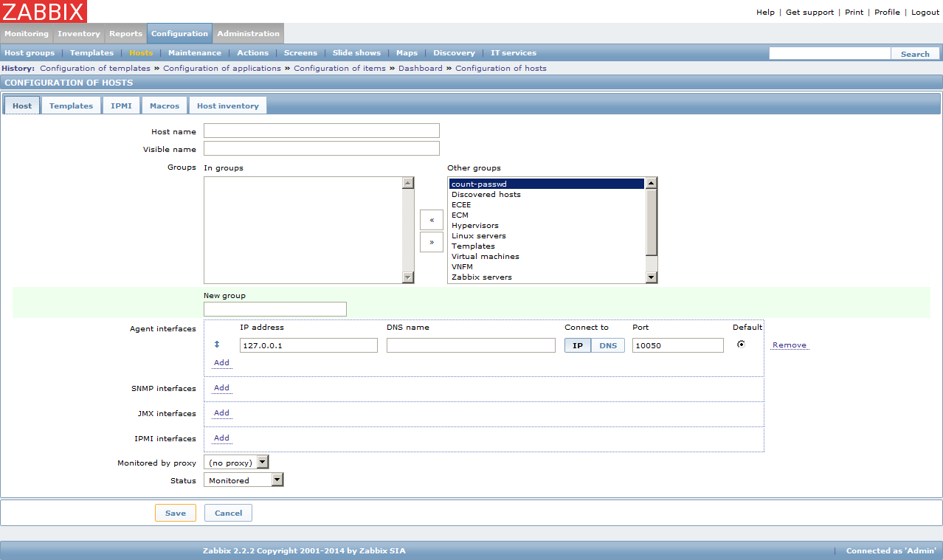Viewport: 943px width, 560px height.
Task: Switch to the IPMI tab
Action: [x=121, y=106]
